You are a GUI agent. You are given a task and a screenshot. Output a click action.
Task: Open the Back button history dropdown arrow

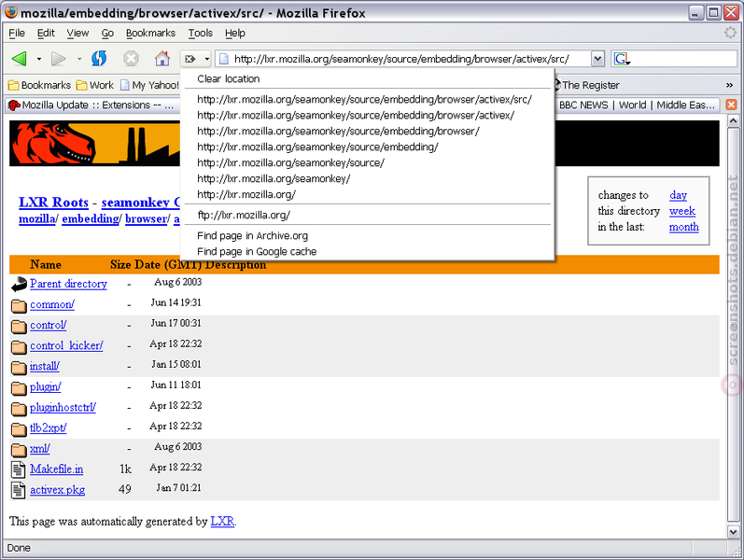pos(39,60)
